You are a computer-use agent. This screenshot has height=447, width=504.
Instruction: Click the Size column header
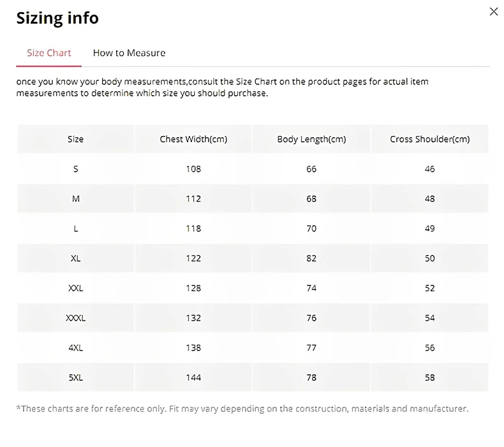75,139
